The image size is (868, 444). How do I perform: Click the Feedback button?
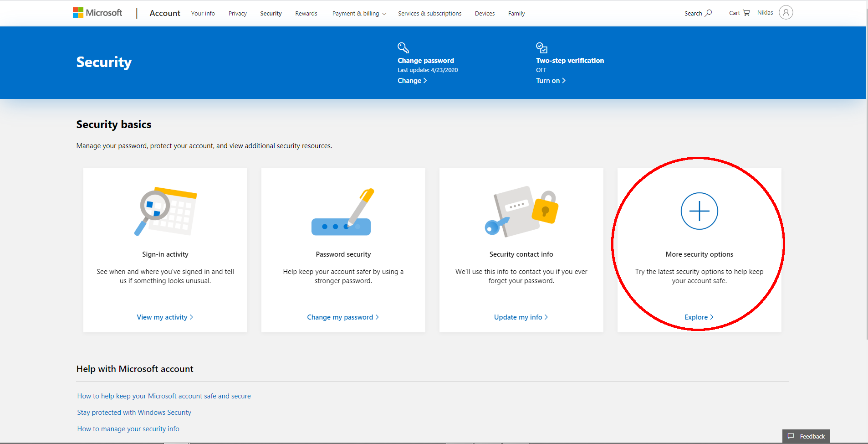(x=806, y=436)
